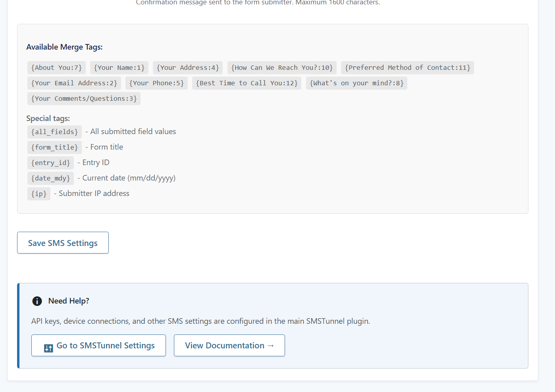Viewport: 555px width, 392px height.
Task: Click the {How Can We Reach You?:10} tag
Action: coord(281,67)
